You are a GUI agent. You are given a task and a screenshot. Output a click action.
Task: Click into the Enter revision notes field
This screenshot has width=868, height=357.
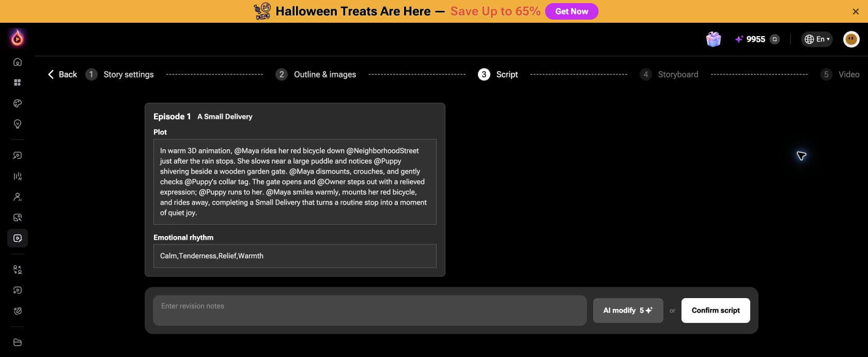pyautogui.click(x=369, y=311)
